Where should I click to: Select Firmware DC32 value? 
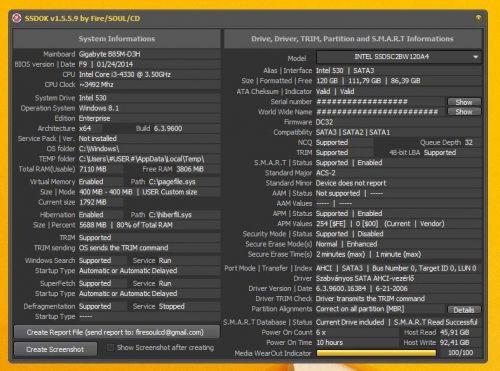[324, 122]
